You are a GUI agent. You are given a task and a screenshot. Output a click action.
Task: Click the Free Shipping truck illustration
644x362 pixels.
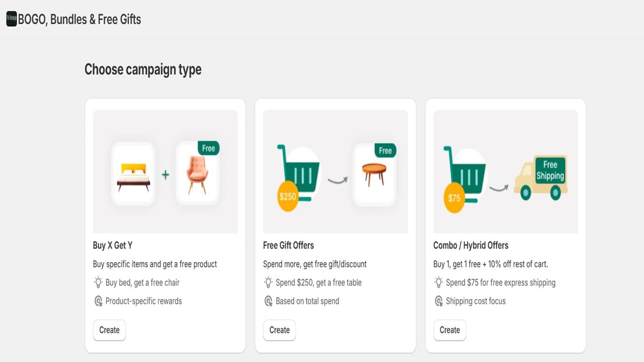[x=541, y=178]
